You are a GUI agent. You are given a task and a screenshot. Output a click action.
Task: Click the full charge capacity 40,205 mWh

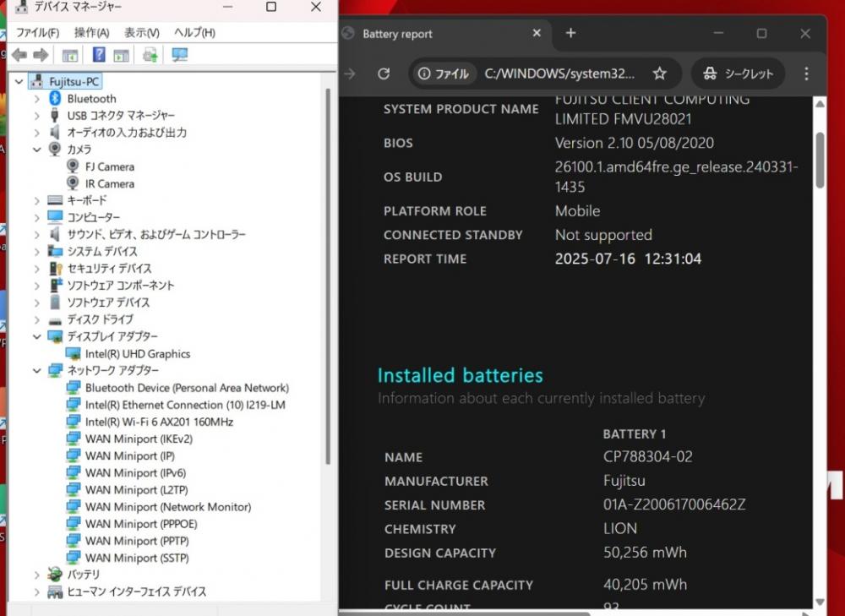tap(645, 584)
